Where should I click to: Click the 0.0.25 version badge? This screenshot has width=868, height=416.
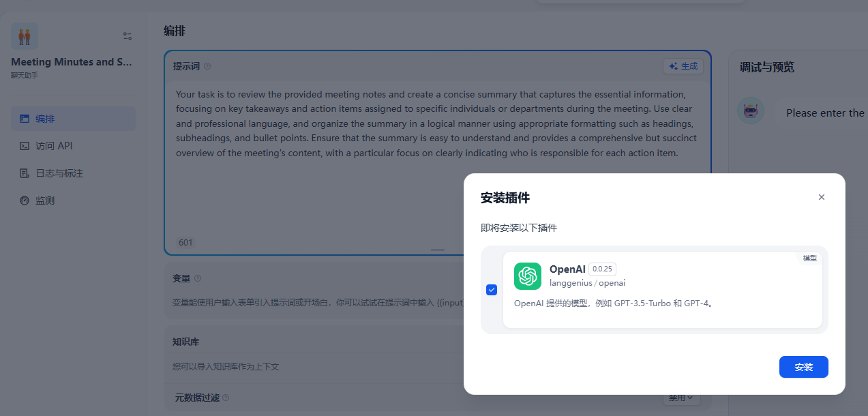point(602,269)
